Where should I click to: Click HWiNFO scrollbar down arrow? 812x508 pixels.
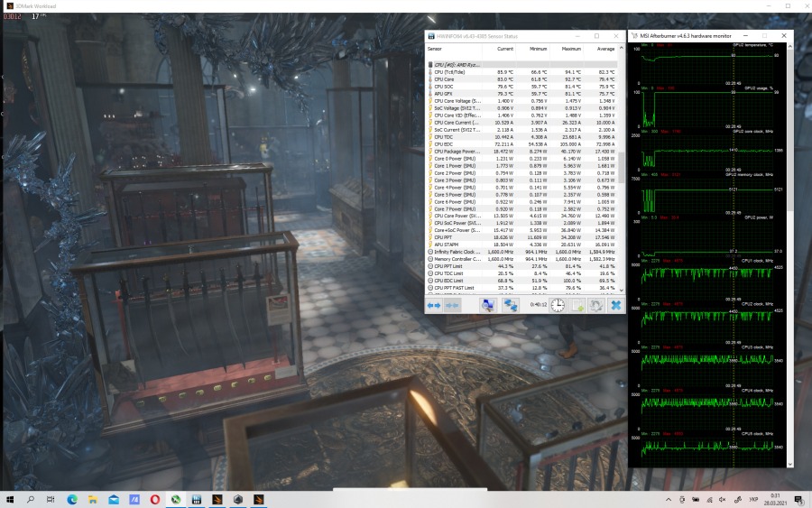(622, 291)
